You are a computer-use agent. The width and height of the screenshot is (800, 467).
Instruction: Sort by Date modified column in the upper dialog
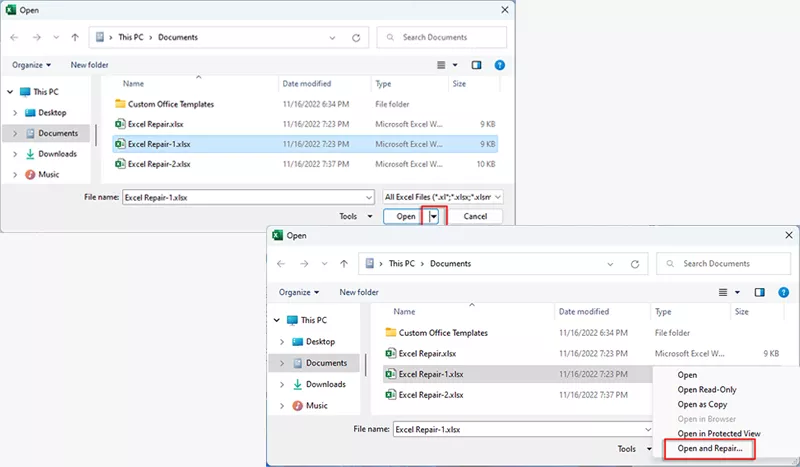coord(310,84)
